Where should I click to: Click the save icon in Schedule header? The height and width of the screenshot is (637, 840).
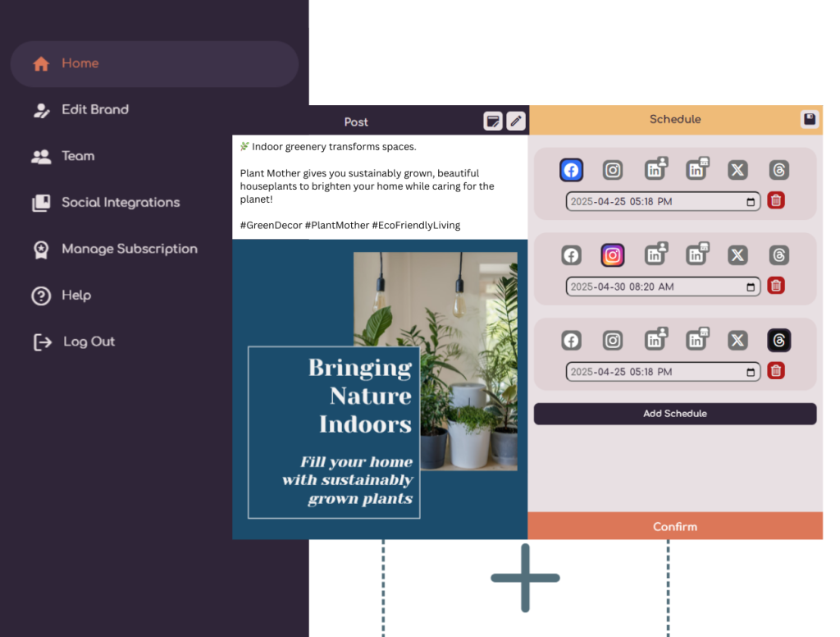tap(810, 119)
